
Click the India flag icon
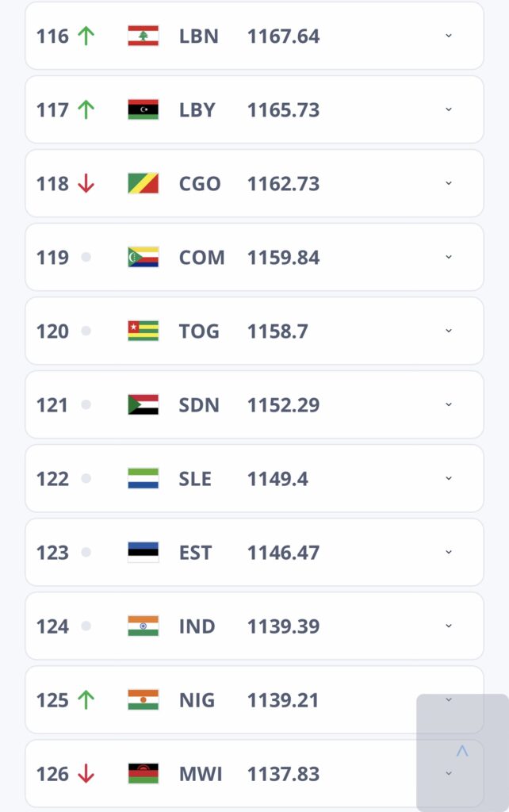click(x=143, y=626)
